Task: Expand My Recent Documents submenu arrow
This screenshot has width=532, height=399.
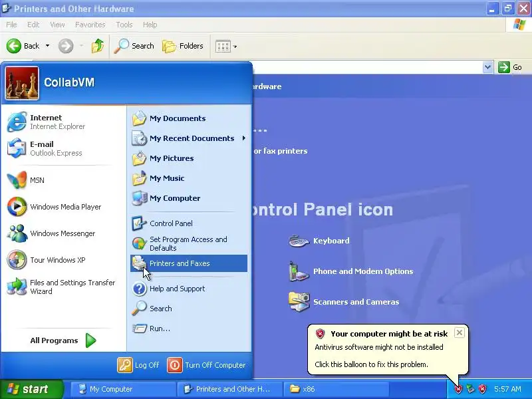Action: tap(244, 138)
